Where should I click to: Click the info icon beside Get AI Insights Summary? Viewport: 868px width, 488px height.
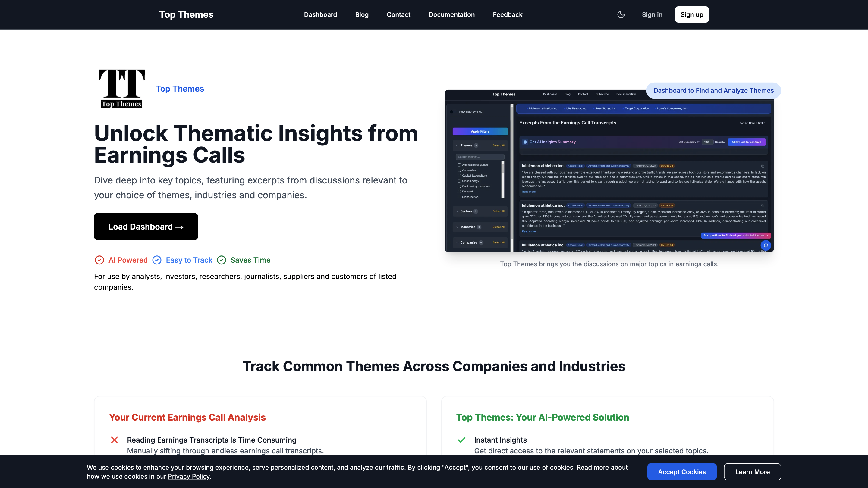[525, 142]
